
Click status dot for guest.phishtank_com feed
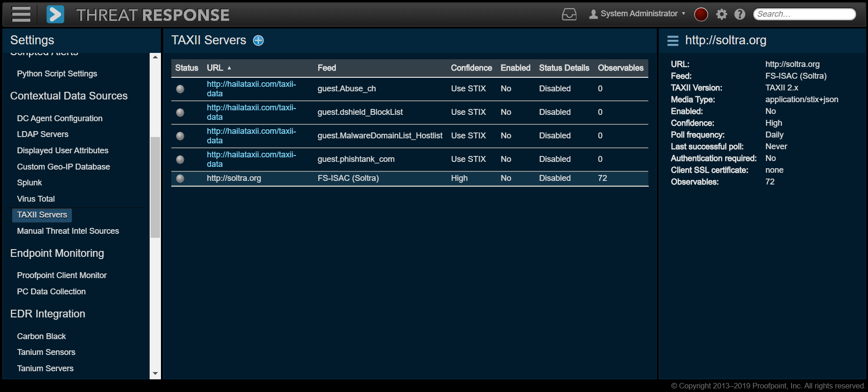coord(180,160)
